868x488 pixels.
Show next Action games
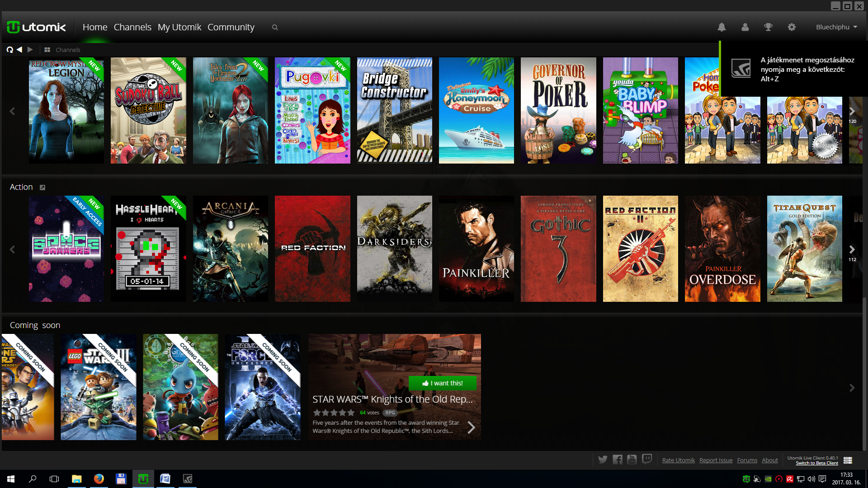click(x=852, y=249)
